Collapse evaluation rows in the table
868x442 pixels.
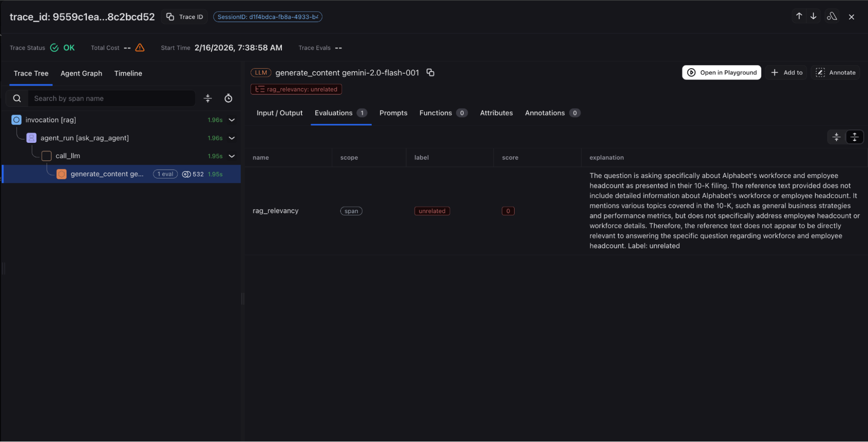click(x=836, y=137)
